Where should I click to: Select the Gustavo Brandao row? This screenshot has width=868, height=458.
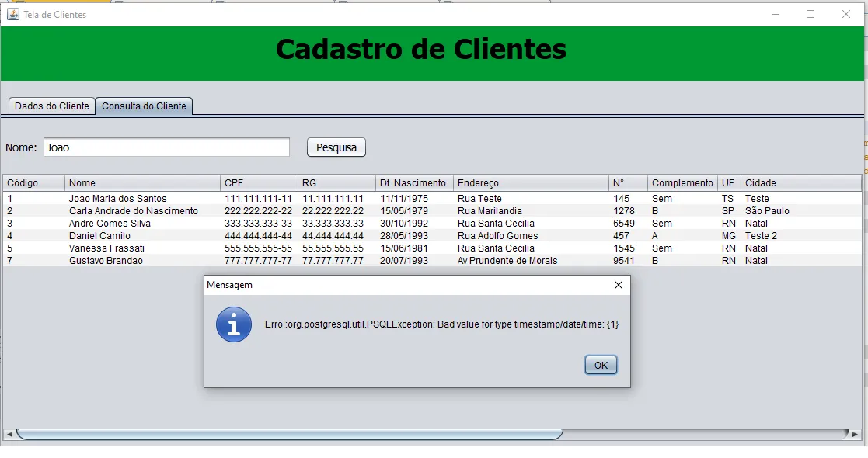(432, 261)
